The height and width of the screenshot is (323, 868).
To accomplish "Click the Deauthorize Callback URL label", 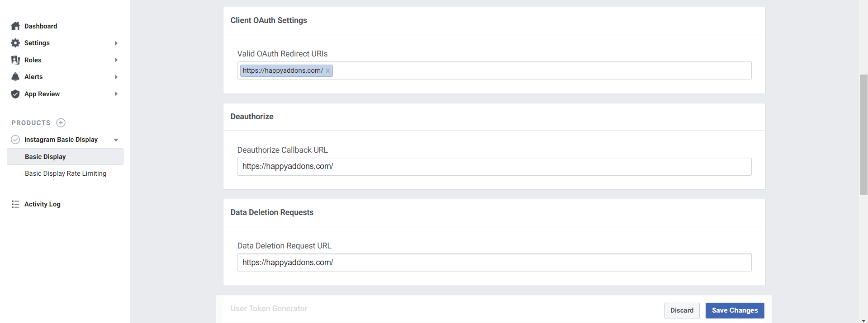I will 282,150.
